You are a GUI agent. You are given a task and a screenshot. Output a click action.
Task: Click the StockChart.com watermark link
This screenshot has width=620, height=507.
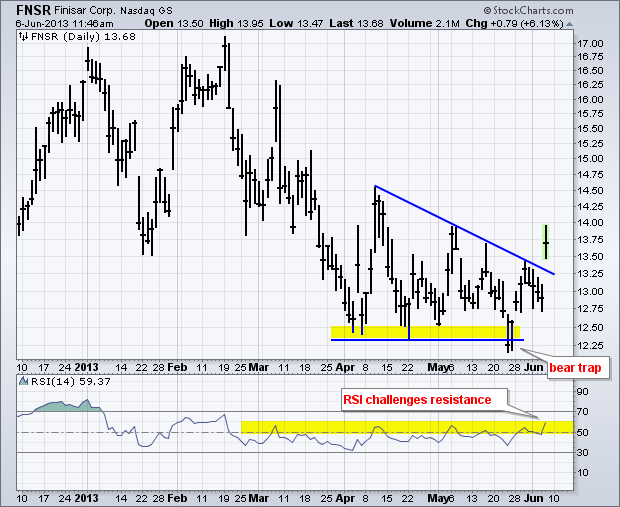pyautogui.click(x=528, y=10)
